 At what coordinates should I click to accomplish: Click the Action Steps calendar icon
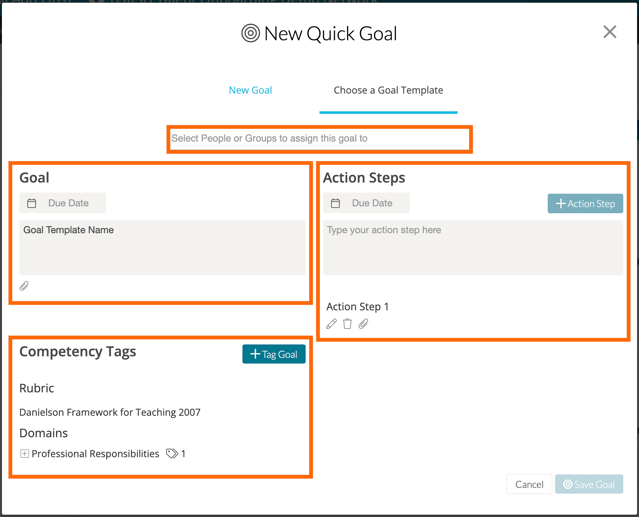(336, 203)
